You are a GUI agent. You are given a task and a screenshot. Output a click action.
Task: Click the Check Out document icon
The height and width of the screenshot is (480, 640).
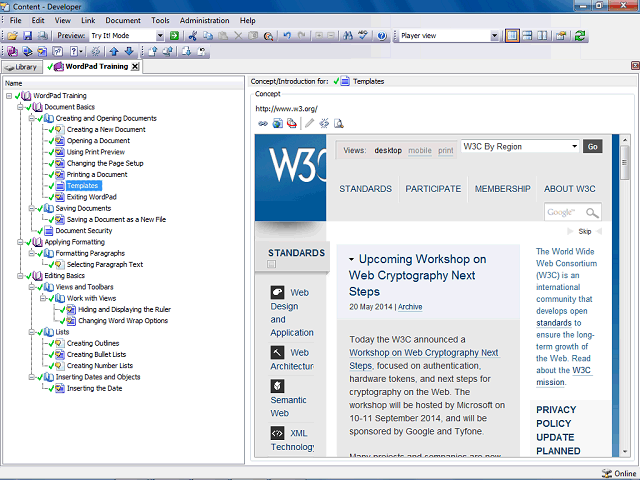[x=186, y=51]
